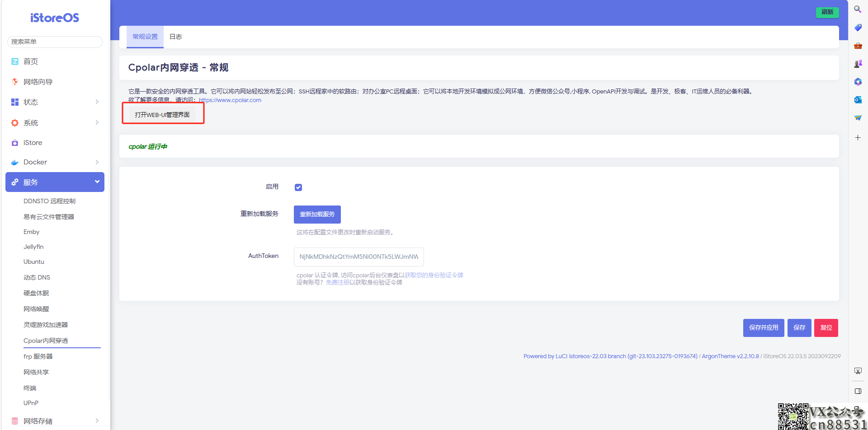The image size is (868, 430).
Task: Open 网络共享 submenu item
Action: [36, 372]
